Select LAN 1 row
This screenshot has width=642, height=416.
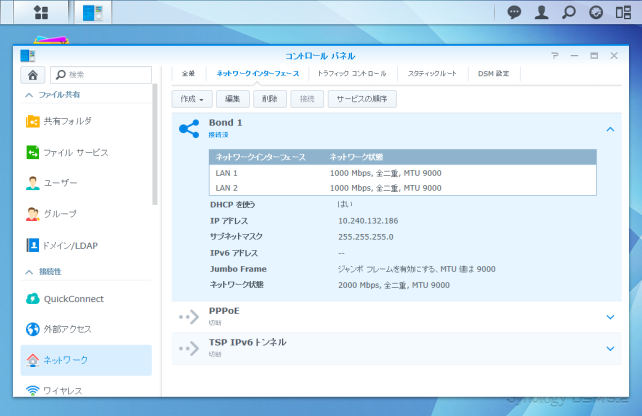[402, 173]
